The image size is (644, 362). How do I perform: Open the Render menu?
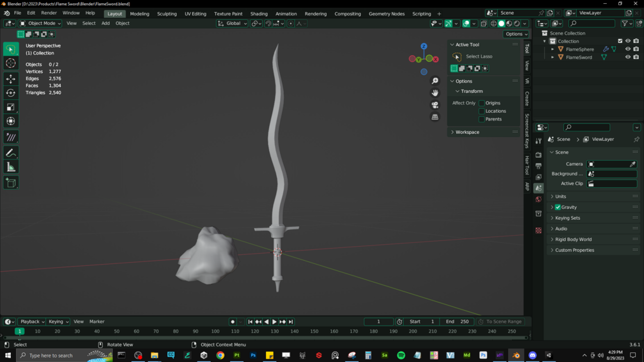(49, 13)
